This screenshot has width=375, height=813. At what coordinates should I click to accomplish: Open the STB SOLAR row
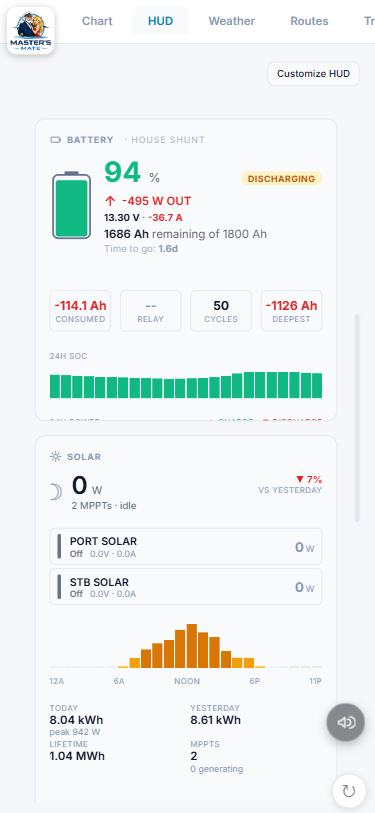186,587
